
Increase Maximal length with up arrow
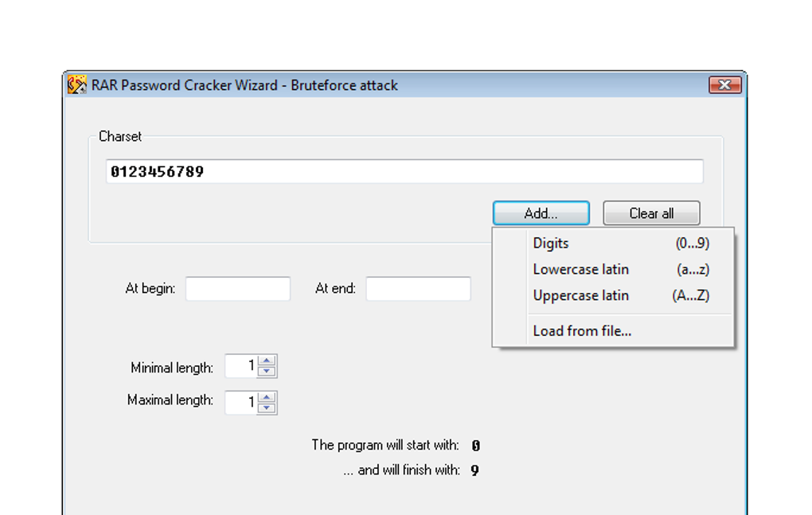pos(267,397)
